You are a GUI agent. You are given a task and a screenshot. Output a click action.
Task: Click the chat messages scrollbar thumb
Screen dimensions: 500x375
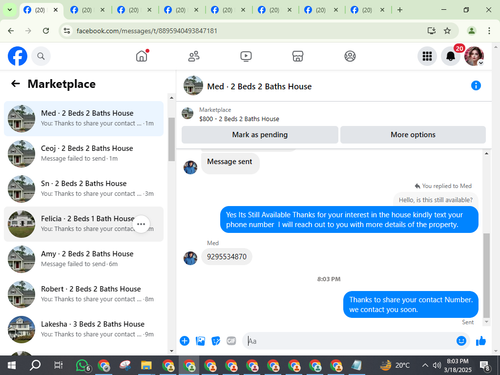[x=486, y=275]
